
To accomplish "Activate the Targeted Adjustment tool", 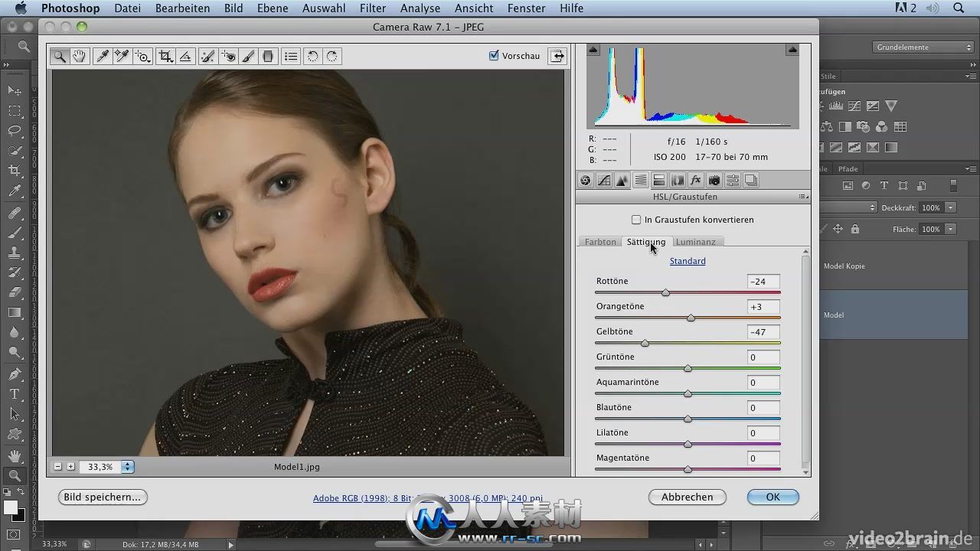I will coord(142,56).
